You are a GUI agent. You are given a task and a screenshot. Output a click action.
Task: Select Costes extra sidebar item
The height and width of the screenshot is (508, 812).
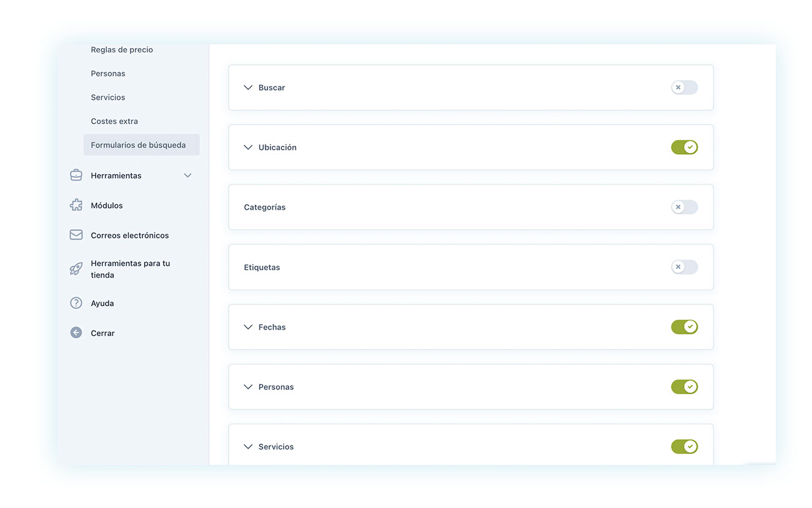[114, 121]
